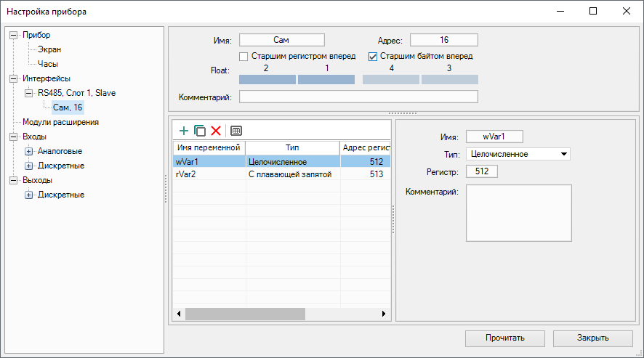Expand the 'Аналоговые' inputs node
The image size is (644, 358).
[29, 151]
